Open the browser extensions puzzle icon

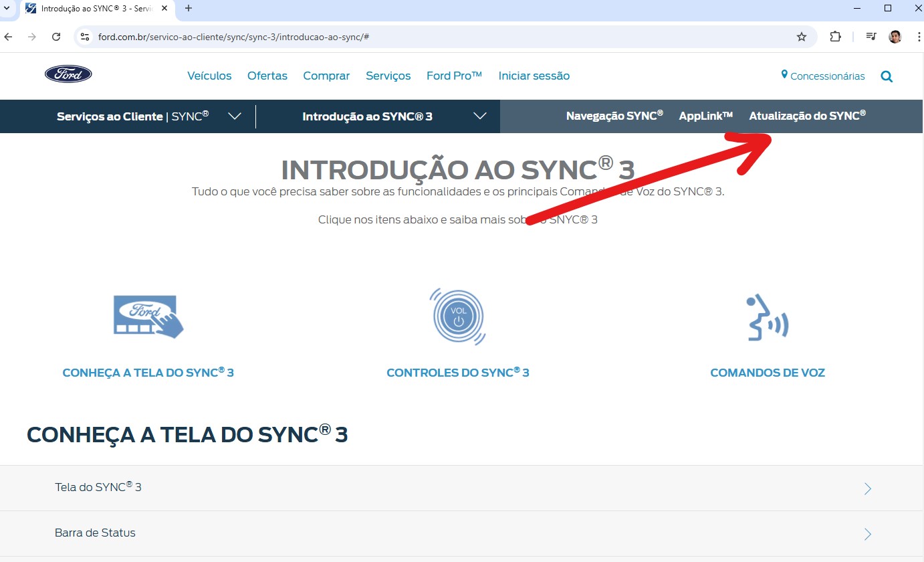[835, 37]
